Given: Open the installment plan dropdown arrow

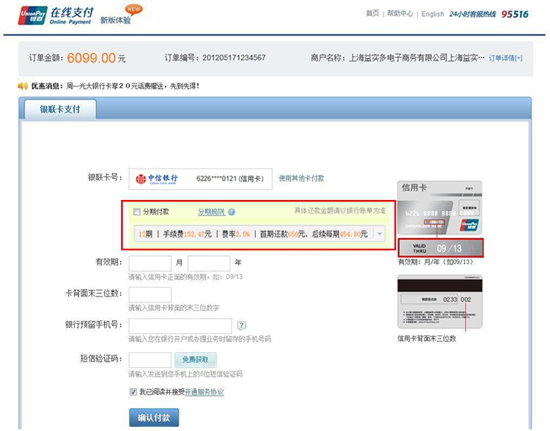Looking at the screenshot, I should [x=380, y=234].
